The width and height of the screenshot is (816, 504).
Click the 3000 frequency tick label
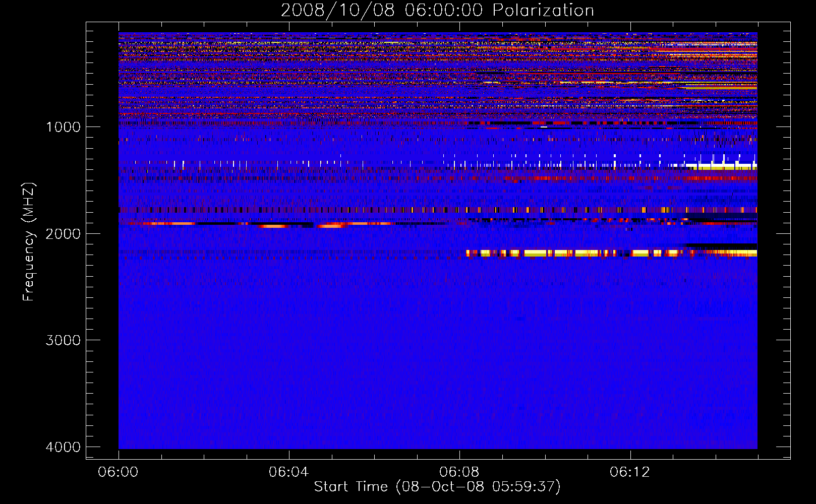[x=63, y=340]
